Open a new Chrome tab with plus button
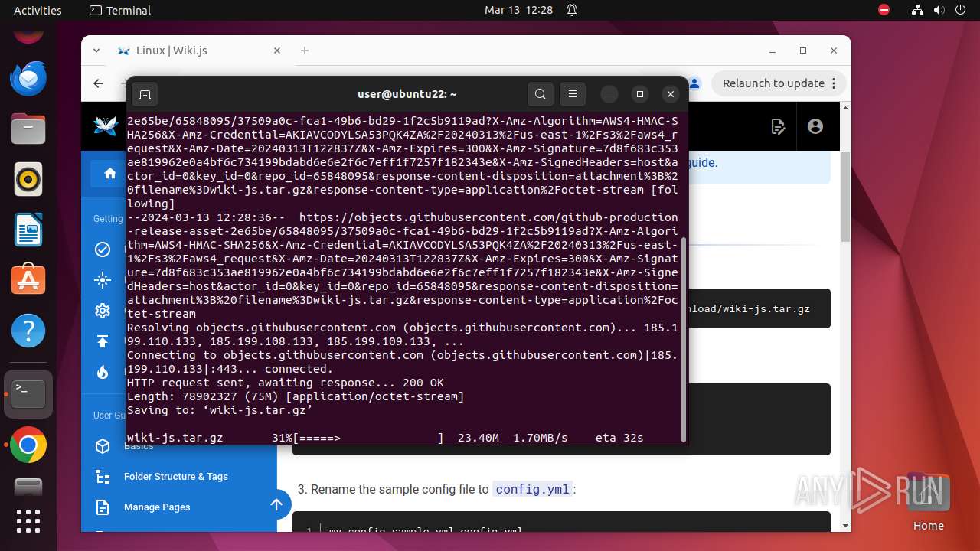Image resolution: width=980 pixels, height=551 pixels. pos(305,51)
